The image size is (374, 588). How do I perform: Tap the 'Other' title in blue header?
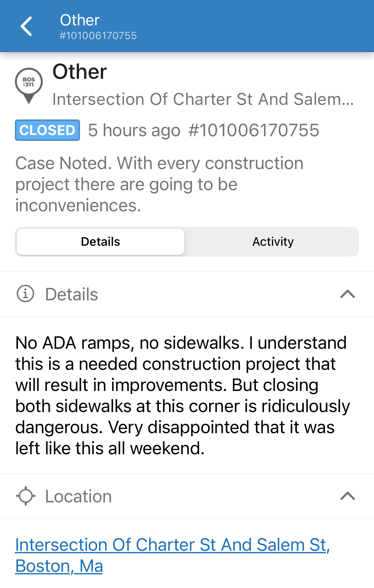pyautogui.click(x=80, y=20)
